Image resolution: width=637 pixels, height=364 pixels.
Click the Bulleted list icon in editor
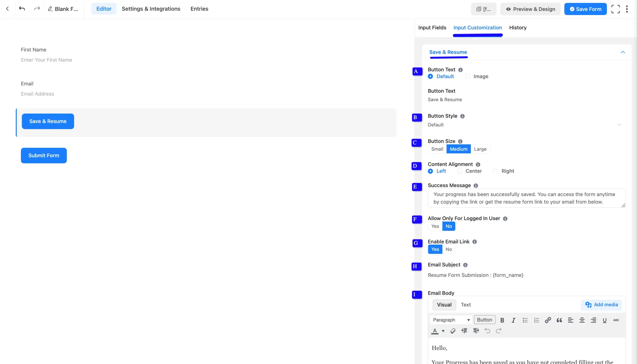[525, 320]
